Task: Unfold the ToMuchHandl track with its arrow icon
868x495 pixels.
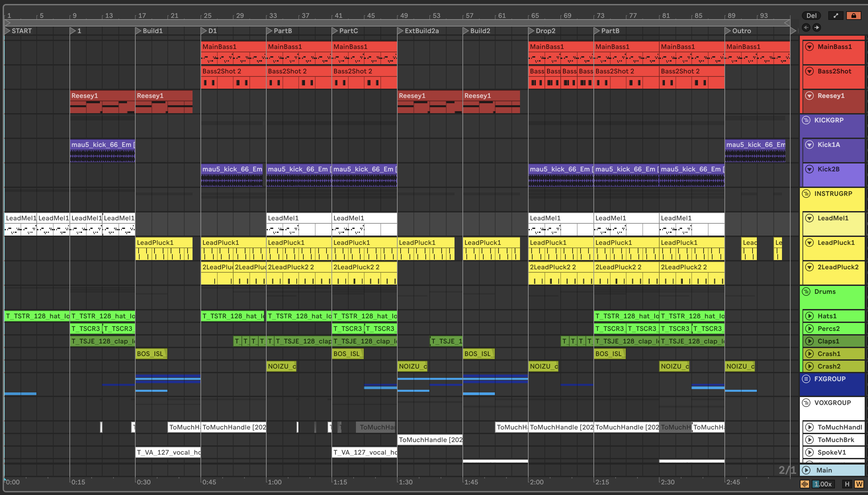Action: (809, 427)
